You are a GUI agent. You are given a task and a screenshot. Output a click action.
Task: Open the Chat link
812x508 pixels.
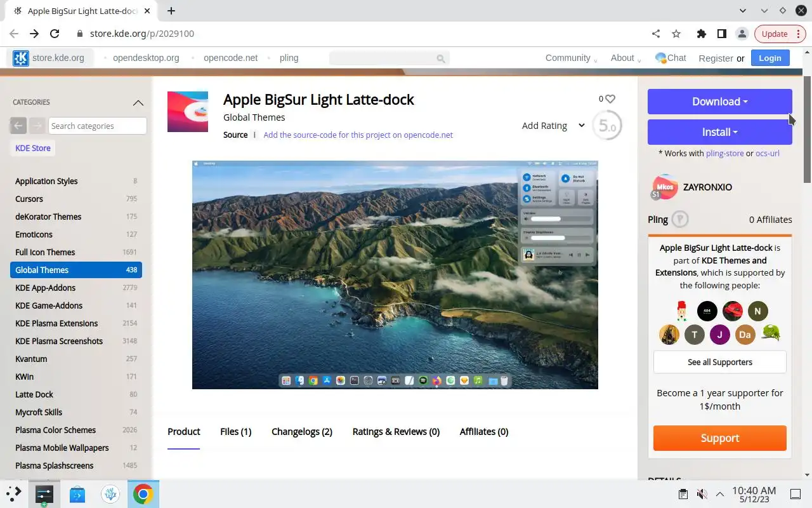tap(671, 58)
